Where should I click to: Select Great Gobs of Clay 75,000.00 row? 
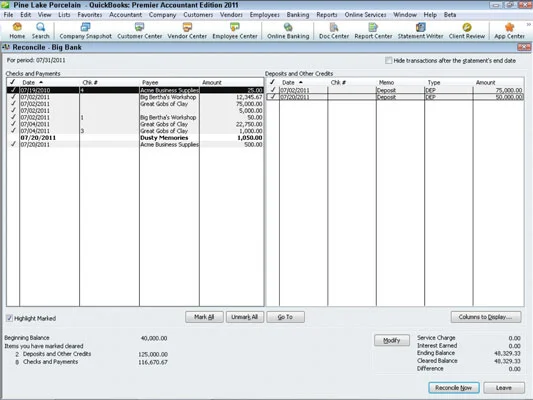tap(135, 104)
